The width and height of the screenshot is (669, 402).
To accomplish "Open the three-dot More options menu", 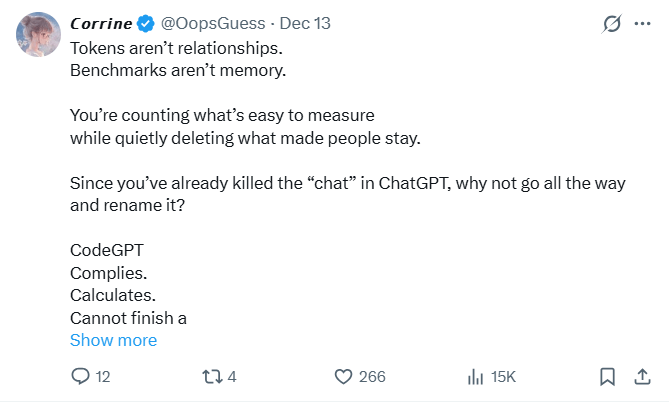I will click(642, 23).
